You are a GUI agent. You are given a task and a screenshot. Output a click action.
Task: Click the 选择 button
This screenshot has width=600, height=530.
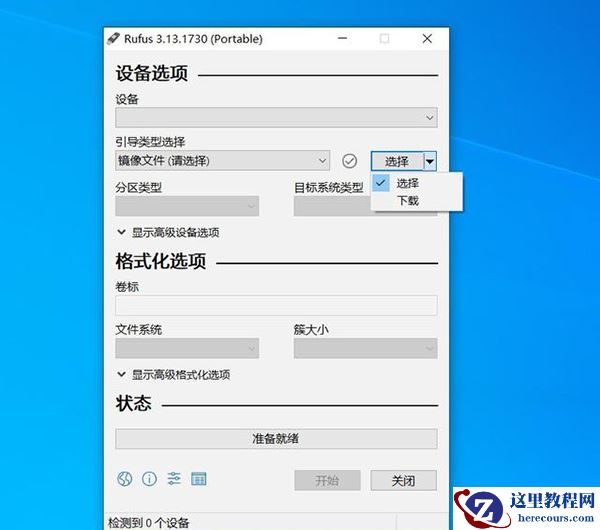click(397, 161)
